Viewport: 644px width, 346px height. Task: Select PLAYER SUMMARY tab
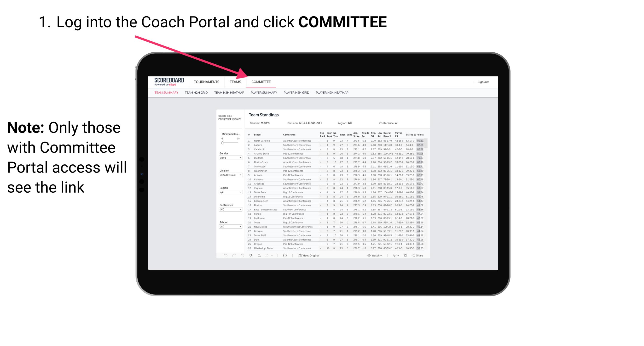(264, 93)
